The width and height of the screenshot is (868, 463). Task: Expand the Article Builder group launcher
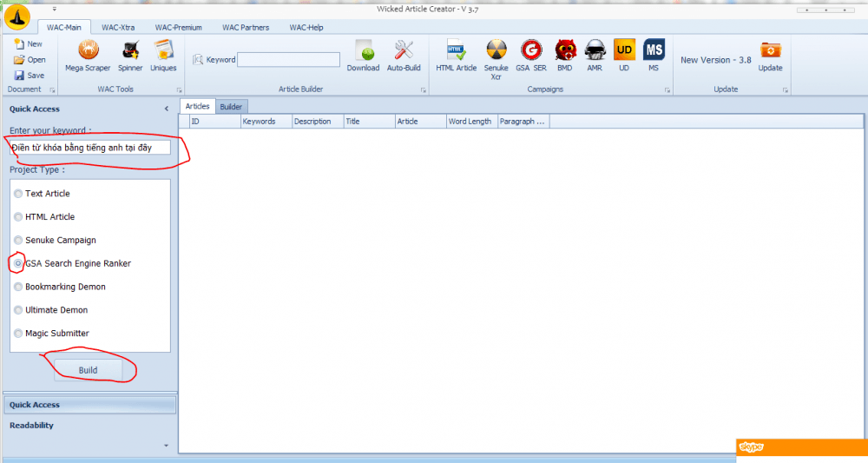pyautogui.click(x=424, y=89)
